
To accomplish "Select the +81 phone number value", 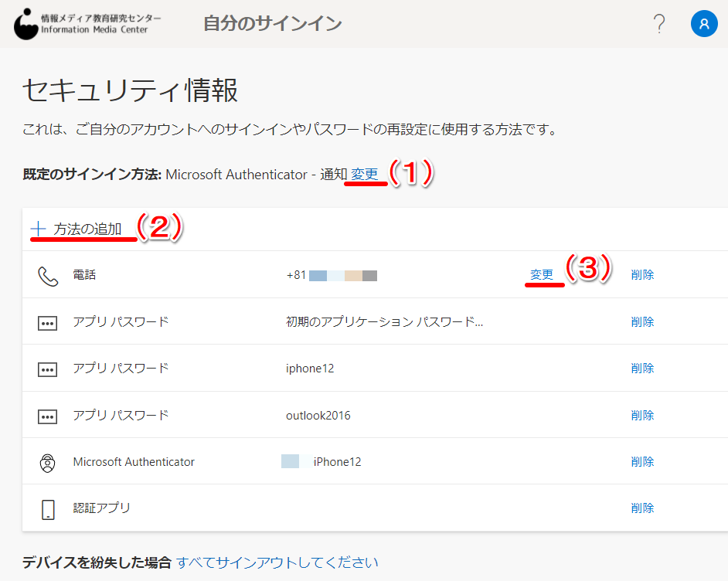I will point(332,275).
